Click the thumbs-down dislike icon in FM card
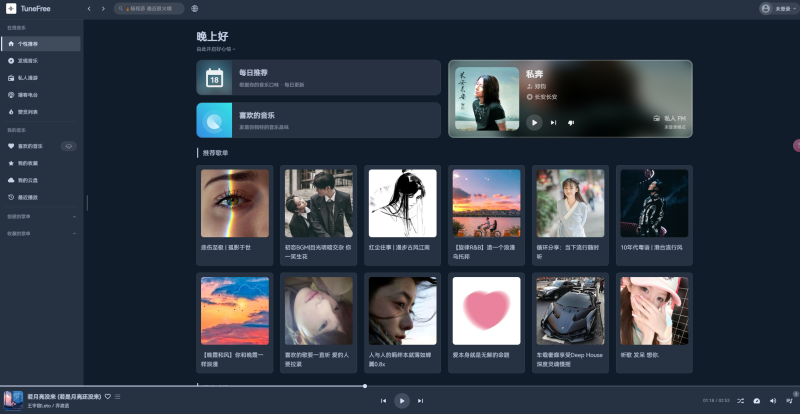The image size is (800, 414). [571, 123]
